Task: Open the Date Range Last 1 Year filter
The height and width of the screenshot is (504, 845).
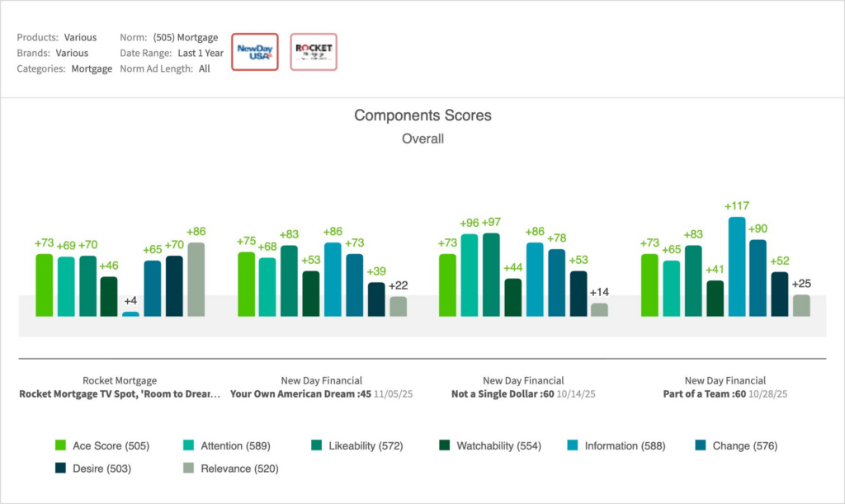Action: click(x=200, y=53)
